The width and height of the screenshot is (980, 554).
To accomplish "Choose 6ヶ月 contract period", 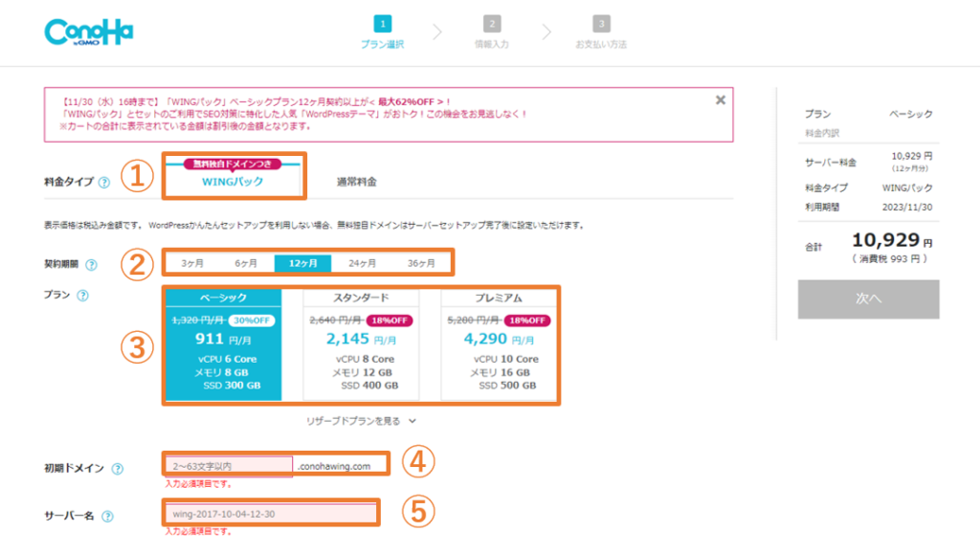I will (x=246, y=263).
